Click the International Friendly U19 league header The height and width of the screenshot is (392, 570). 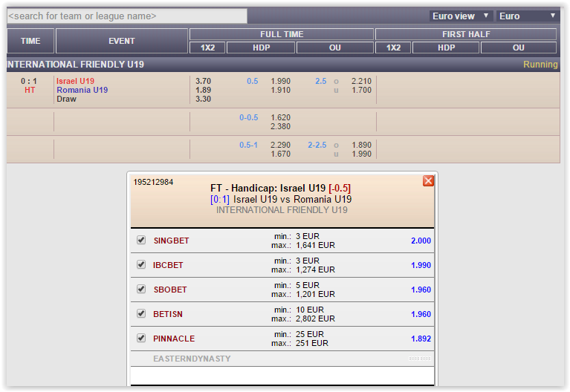point(76,65)
